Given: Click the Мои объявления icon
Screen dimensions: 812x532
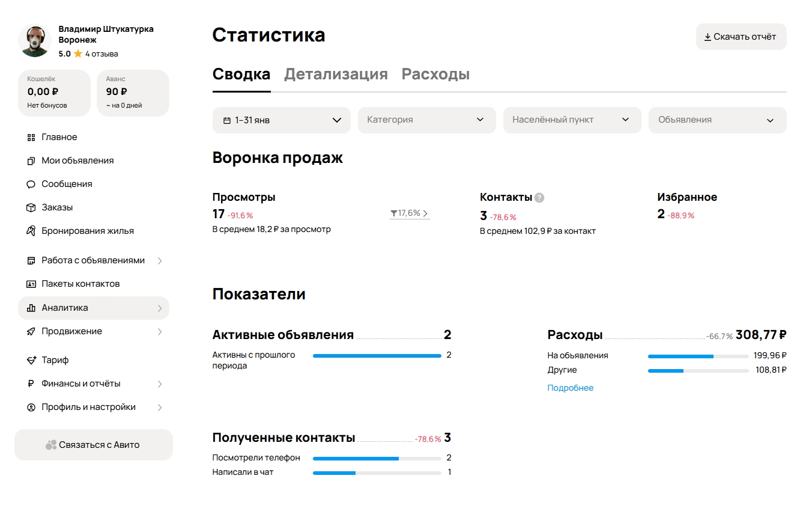Looking at the screenshot, I should point(31,161).
